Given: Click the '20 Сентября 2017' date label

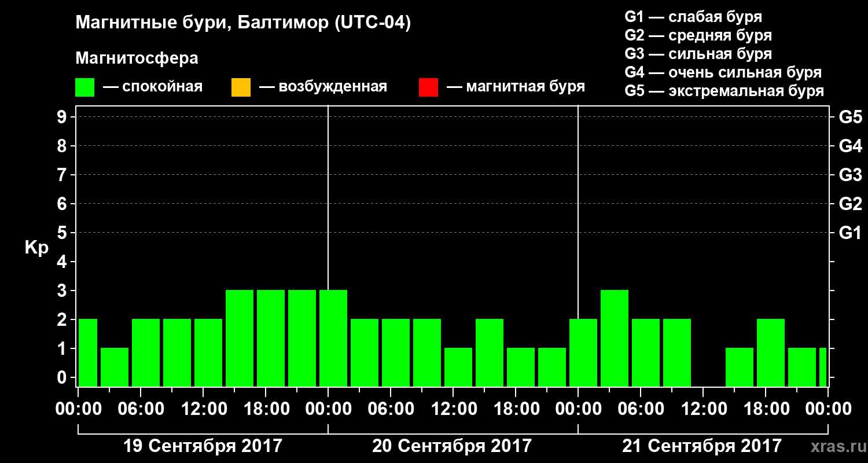Looking at the screenshot, I should (x=452, y=446).
